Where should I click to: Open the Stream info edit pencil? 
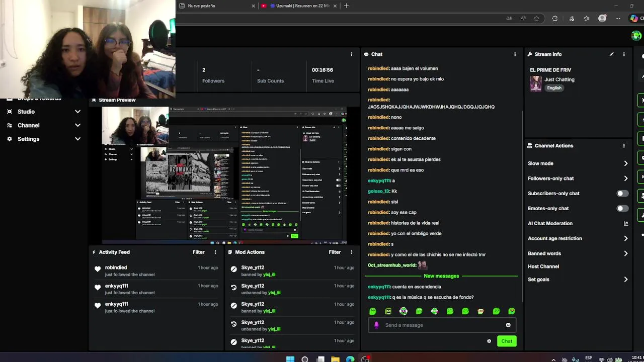coord(611,54)
